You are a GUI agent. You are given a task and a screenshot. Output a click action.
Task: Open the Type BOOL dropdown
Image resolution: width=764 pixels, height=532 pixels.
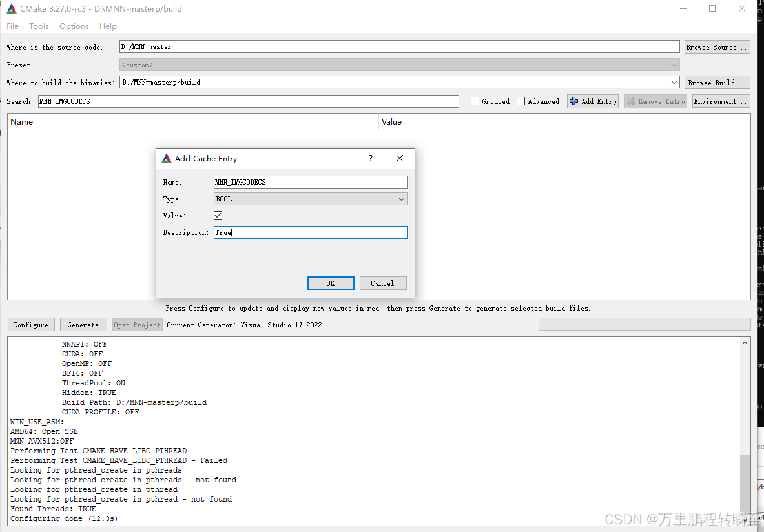[x=311, y=199]
